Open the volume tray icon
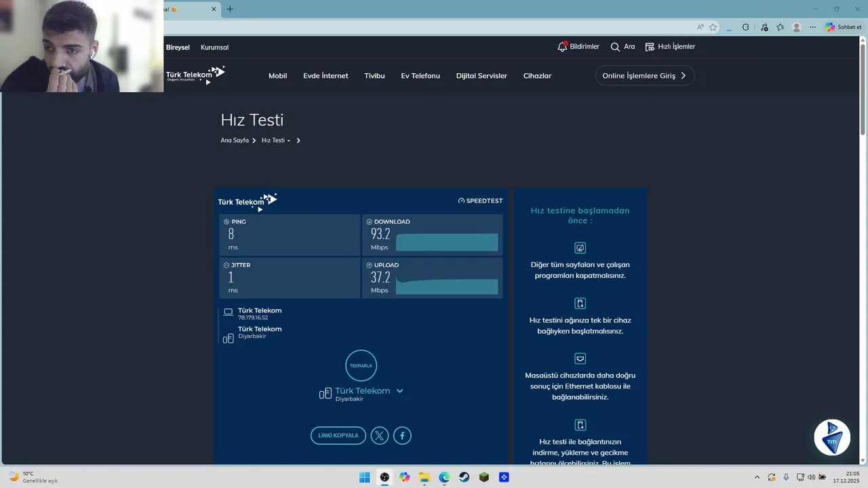Viewport: 868px width, 488px height. 812,477
